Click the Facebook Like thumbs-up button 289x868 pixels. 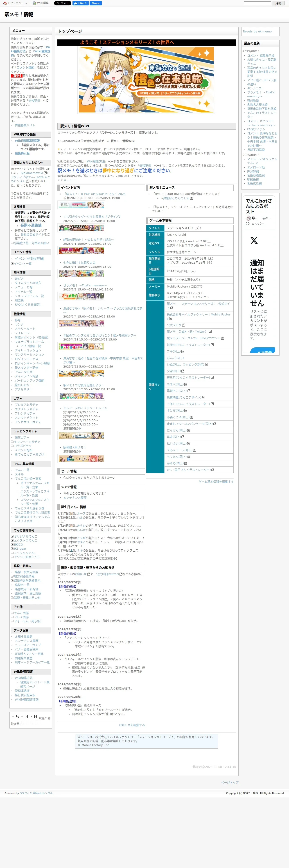point(80,3)
